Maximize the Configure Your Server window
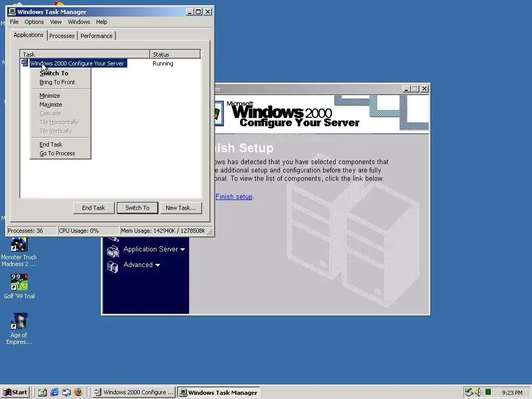The width and height of the screenshot is (532, 399). (415, 88)
